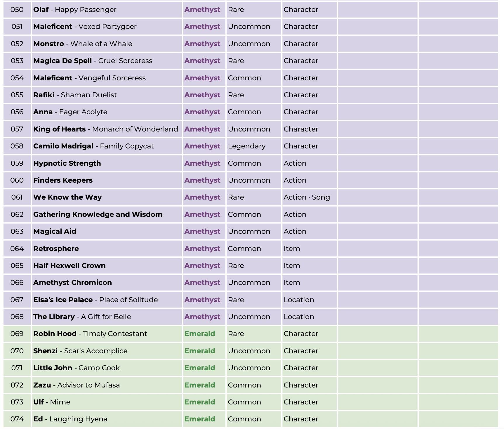
Task: Select Zazu - Advisor to Mufasa name
Action: click(x=77, y=385)
